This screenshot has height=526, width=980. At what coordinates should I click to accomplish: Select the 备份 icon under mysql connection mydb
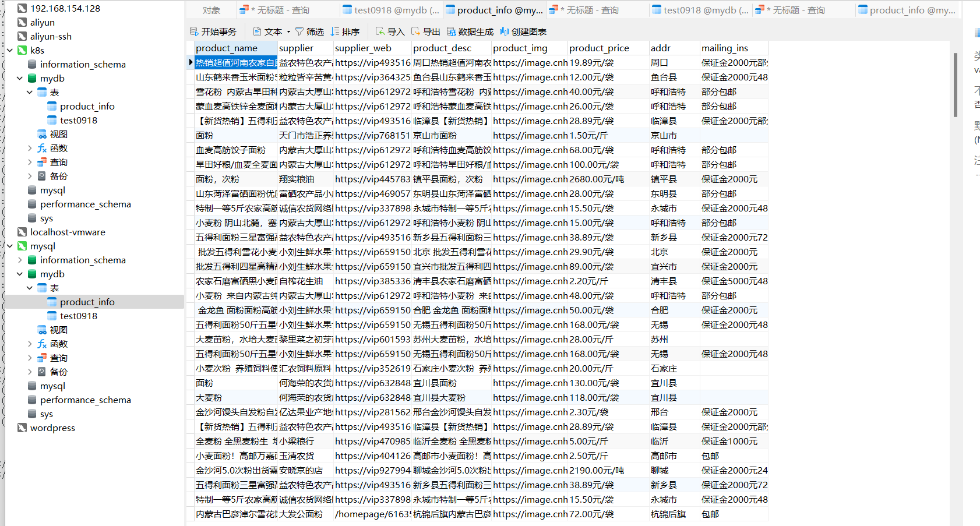click(x=42, y=372)
